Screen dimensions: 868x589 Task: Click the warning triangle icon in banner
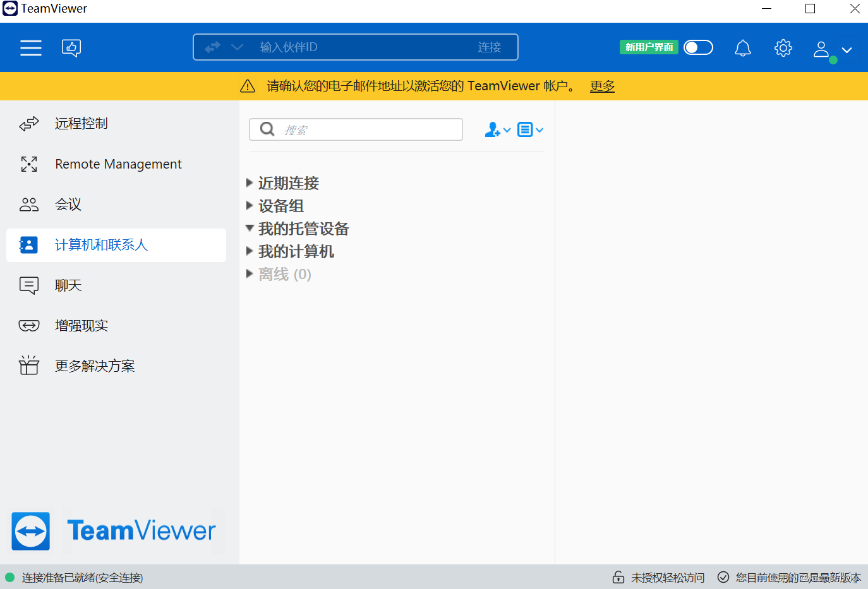(x=248, y=86)
